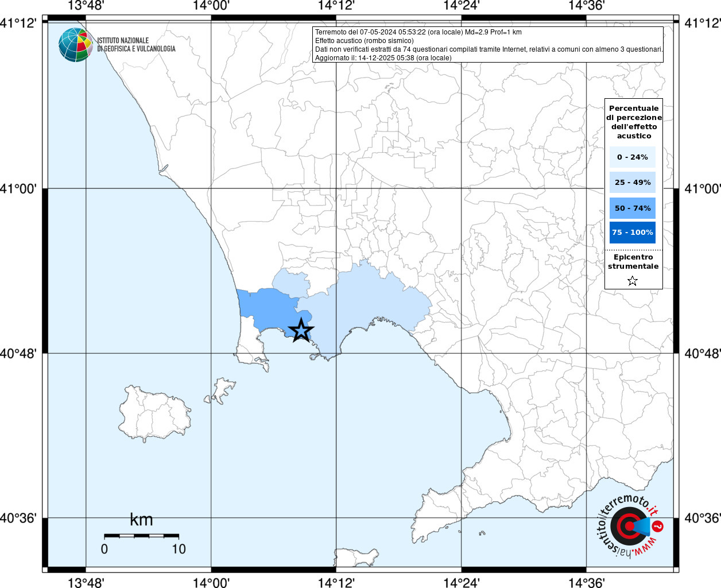Click the 'Istituto Nazionale di Geofisica e Vulcanologia' text

(x=136, y=45)
